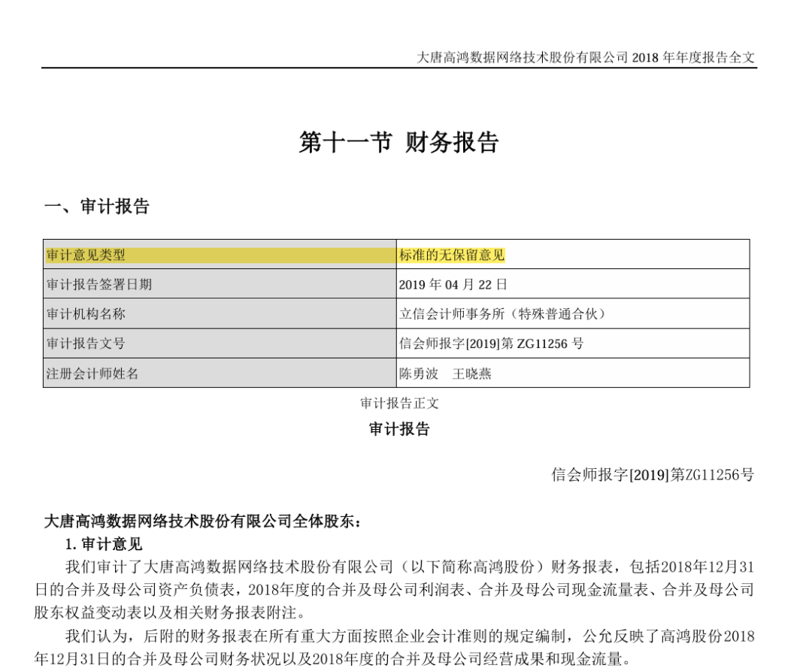Image resolution: width=812 pixels, height=668 pixels.
Task: Click the table value 信会师报字[2019]第 ZG11256 号
Action: click(492, 343)
